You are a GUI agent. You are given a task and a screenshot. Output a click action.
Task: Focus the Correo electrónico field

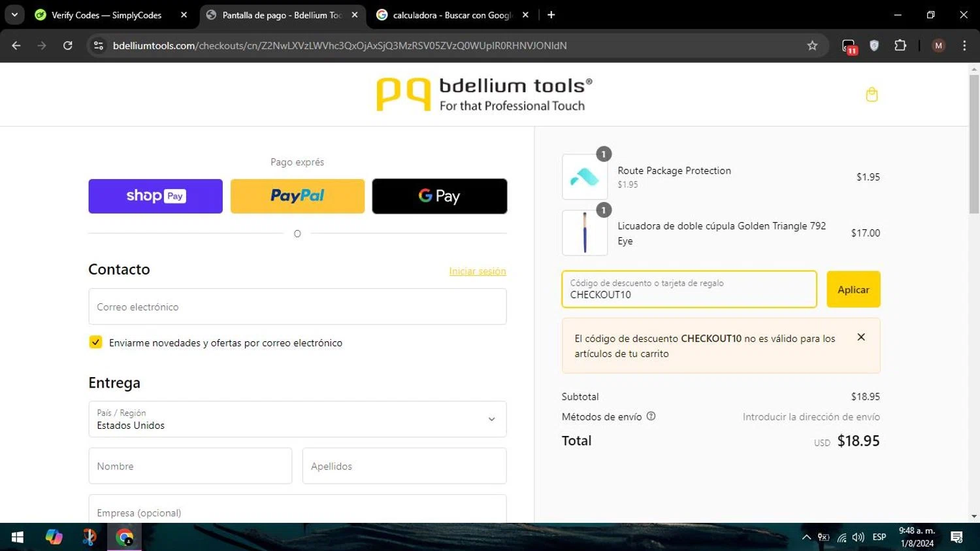(297, 307)
